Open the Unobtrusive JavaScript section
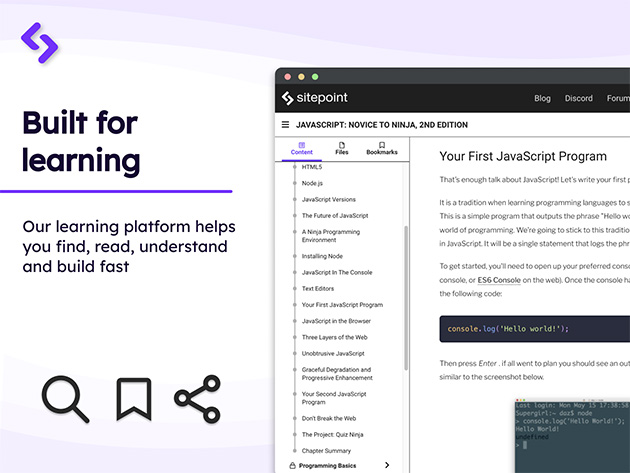This screenshot has width=630, height=473. [333, 354]
